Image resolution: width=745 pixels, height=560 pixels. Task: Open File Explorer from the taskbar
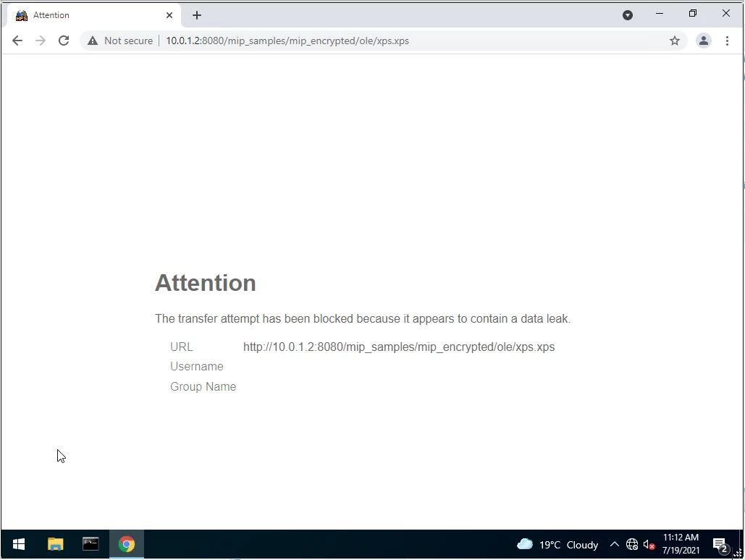coord(56,544)
